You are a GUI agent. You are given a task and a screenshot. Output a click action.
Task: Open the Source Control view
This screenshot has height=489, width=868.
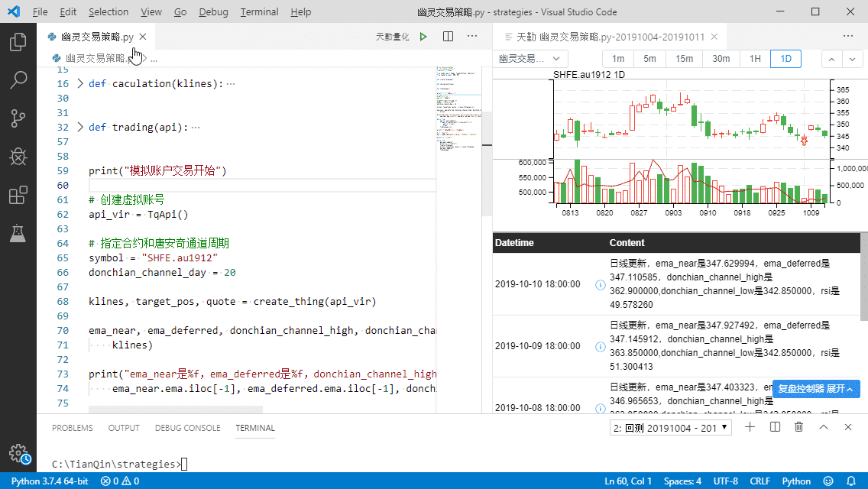[x=18, y=118]
